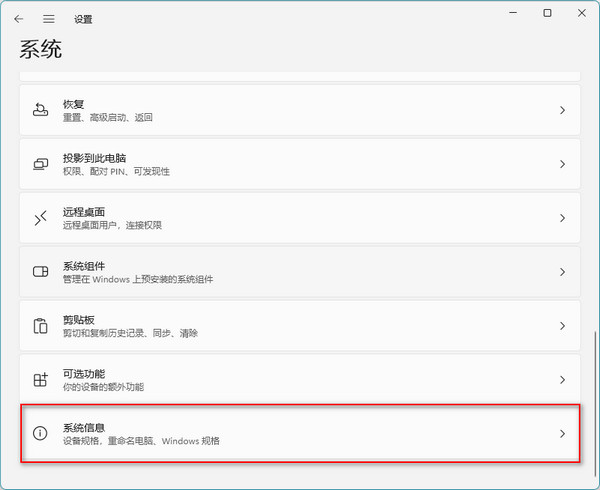
Task: Open 系统组件 using its right chevron
Action: click(x=562, y=272)
